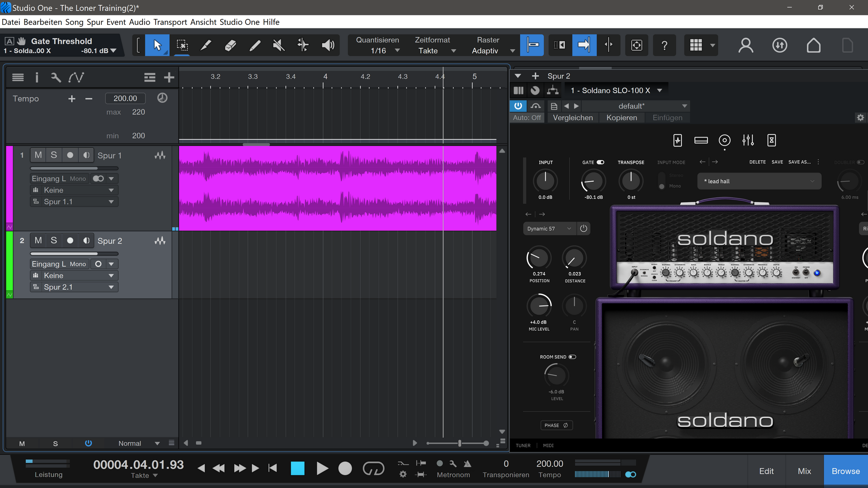Open the default* preset dropdown
This screenshot has height=488, width=868.
coord(635,106)
